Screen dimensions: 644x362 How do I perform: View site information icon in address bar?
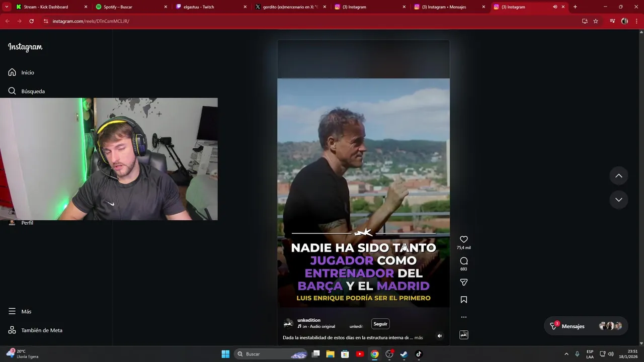coord(46,21)
